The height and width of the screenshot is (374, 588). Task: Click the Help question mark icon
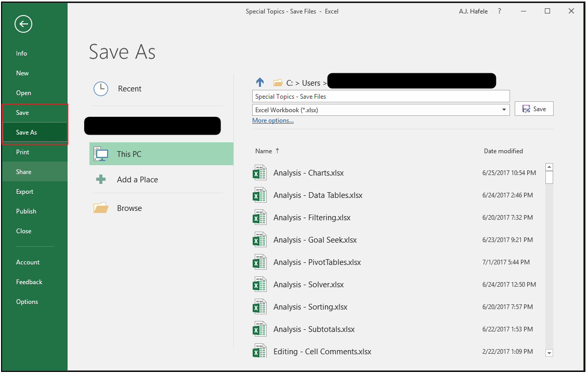coord(500,11)
